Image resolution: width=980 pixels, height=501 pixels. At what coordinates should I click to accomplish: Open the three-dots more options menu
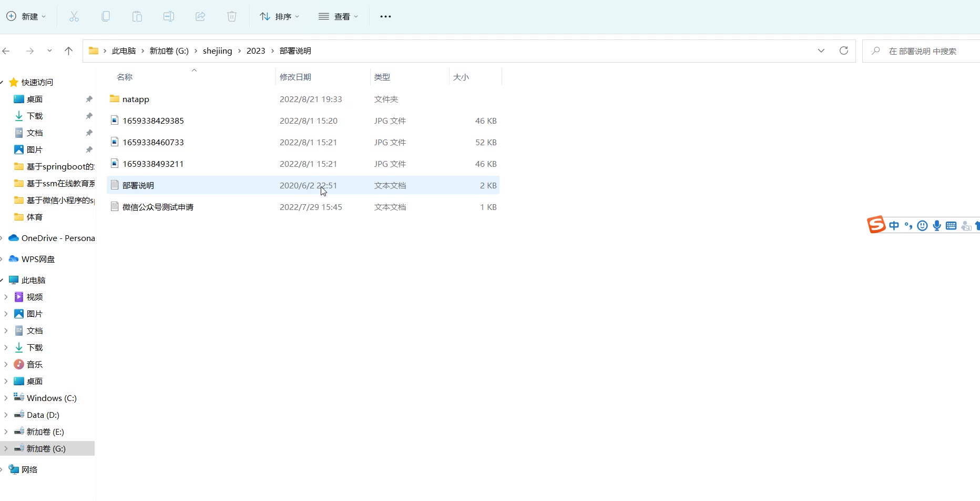(x=385, y=17)
